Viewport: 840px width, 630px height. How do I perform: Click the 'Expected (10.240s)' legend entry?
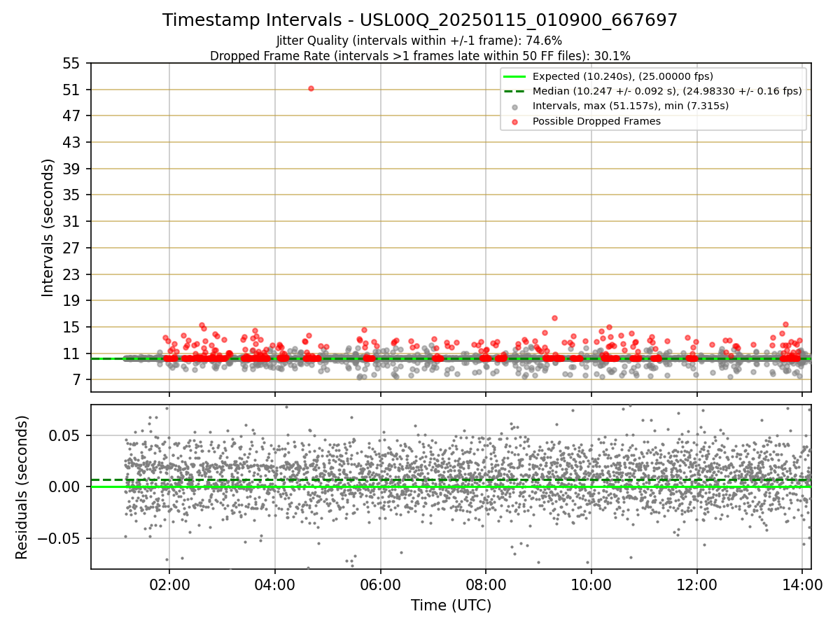[623, 76]
